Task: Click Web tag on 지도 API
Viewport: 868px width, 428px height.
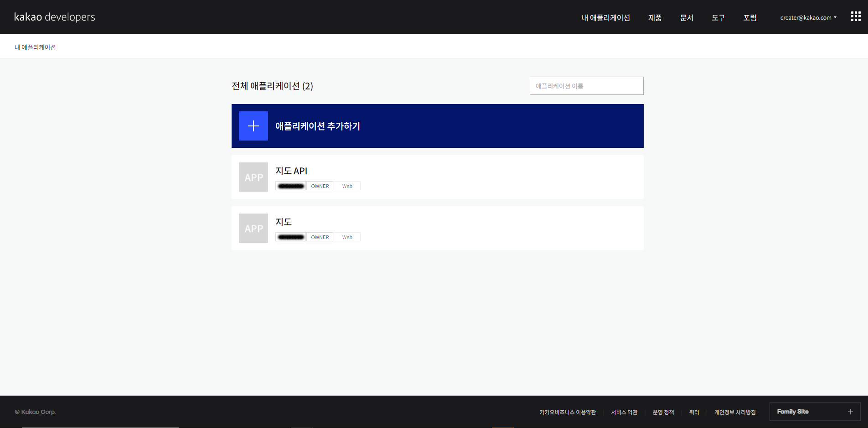Action: tap(347, 186)
